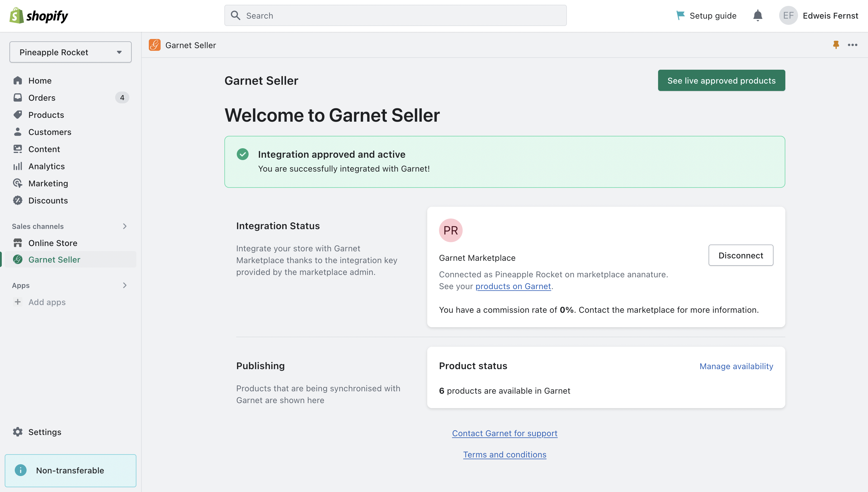Click the Contact Garnet for support link
This screenshot has width=868, height=492.
pyautogui.click(x=505, y=433)
